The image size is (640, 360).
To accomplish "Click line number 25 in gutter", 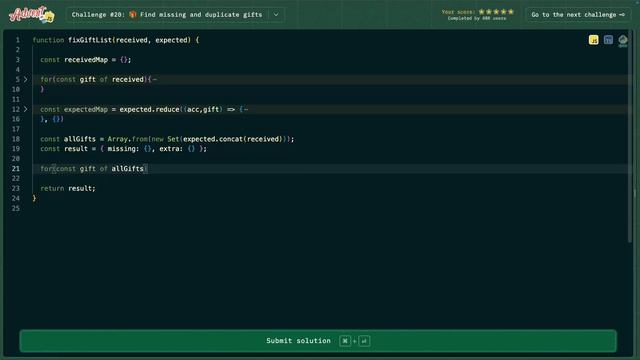I will pos(16,208).
